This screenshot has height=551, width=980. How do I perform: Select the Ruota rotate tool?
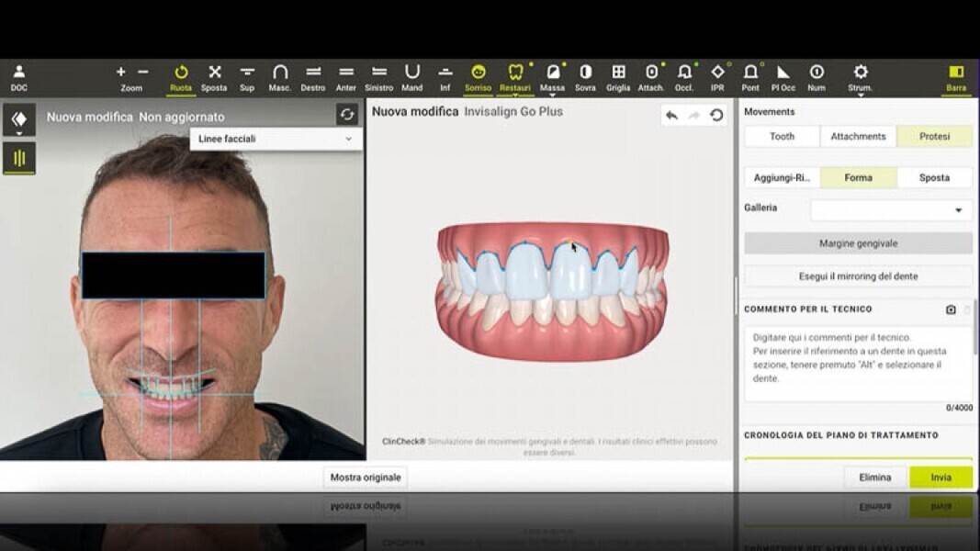pyautogui.click(x=181, y=76)
